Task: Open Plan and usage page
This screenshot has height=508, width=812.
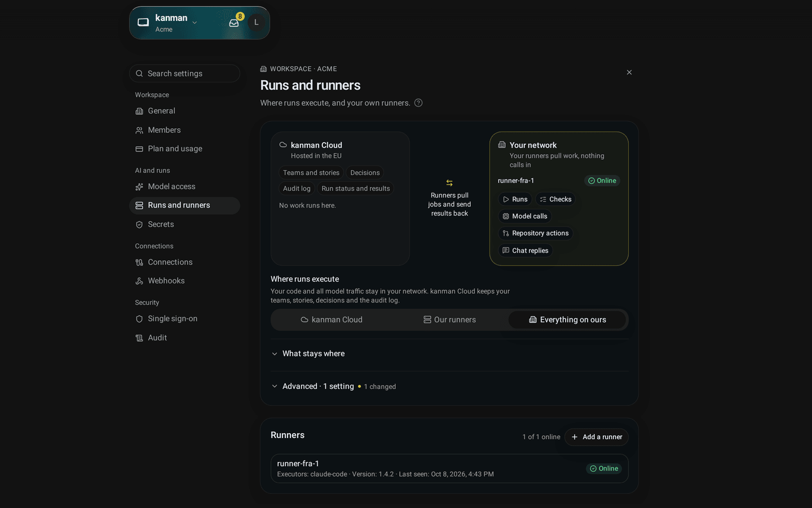Action: tap(184, 149)
